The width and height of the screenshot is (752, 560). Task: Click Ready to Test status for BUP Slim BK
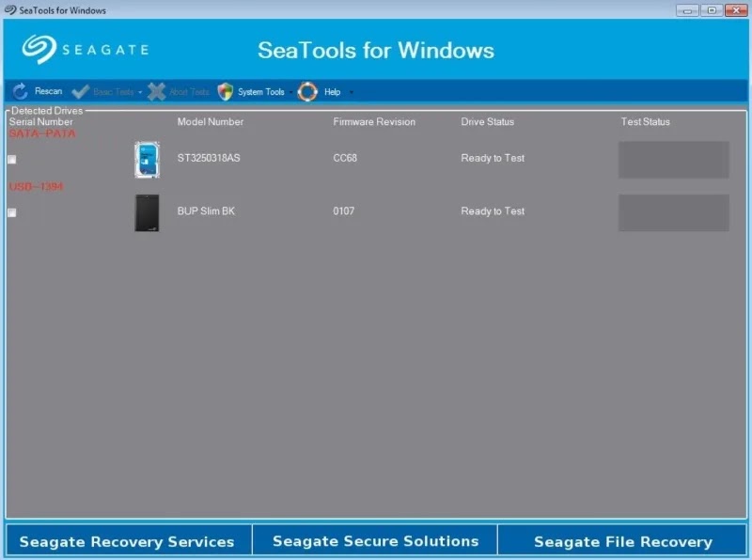pos(493,211)
